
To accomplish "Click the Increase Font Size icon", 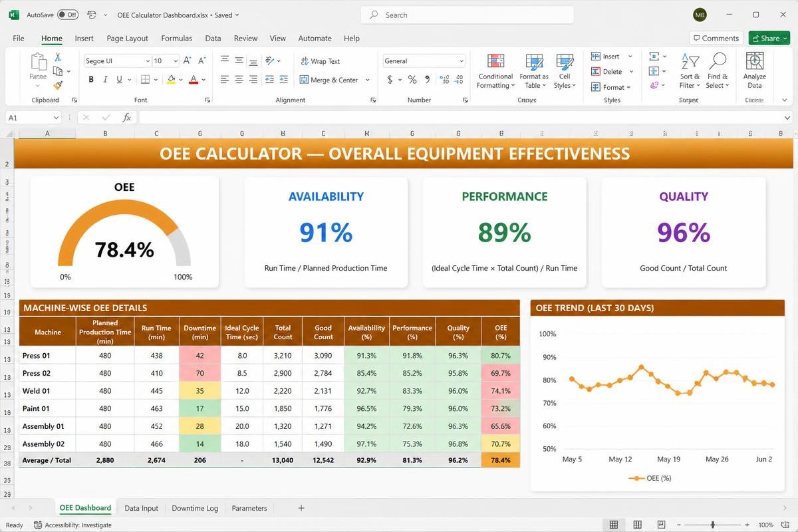I will coord(188,61).
